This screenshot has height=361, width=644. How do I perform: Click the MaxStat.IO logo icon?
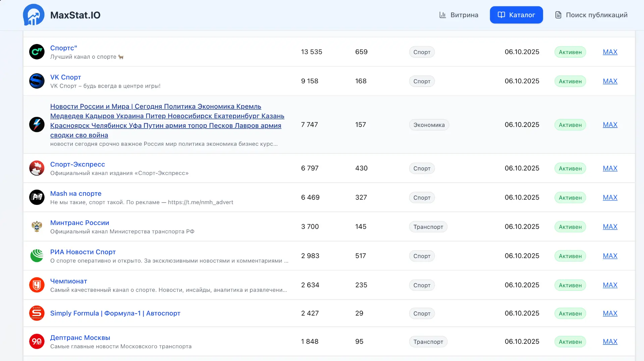34,15
